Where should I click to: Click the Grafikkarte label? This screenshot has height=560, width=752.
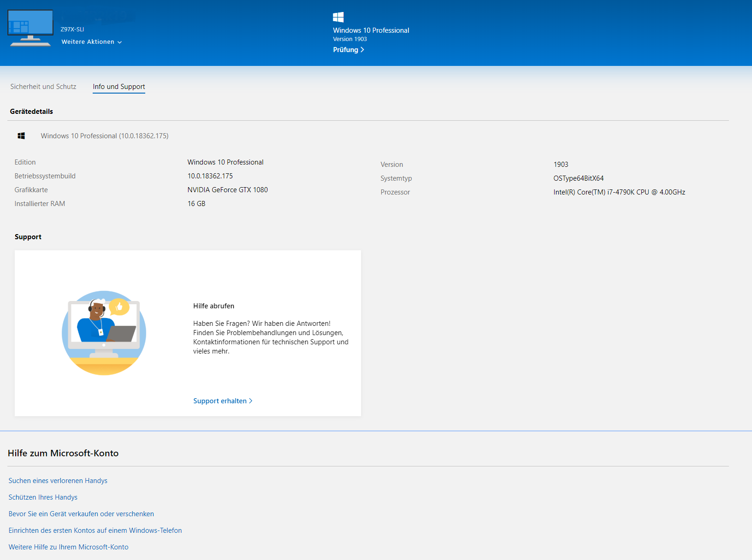coord(31,190)
